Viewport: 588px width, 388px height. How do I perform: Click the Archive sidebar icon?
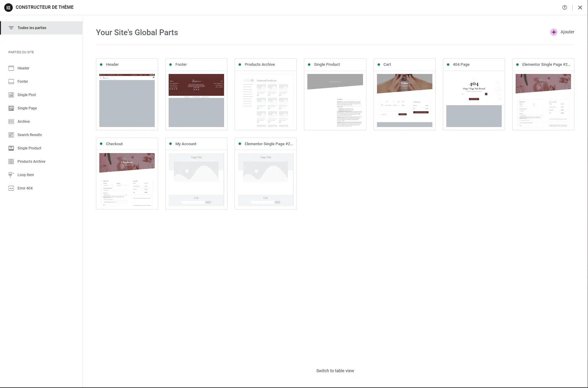pyautogui.click(x=11, y=122)
